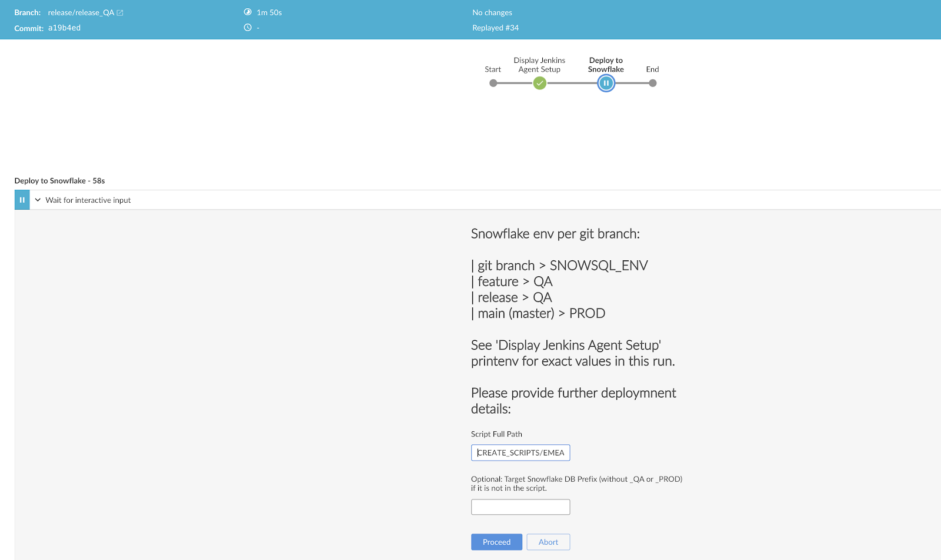Viewport: 941px width, 560px height.
Task: Click the completed-time clock icon
Action: (x=248, y=28)
